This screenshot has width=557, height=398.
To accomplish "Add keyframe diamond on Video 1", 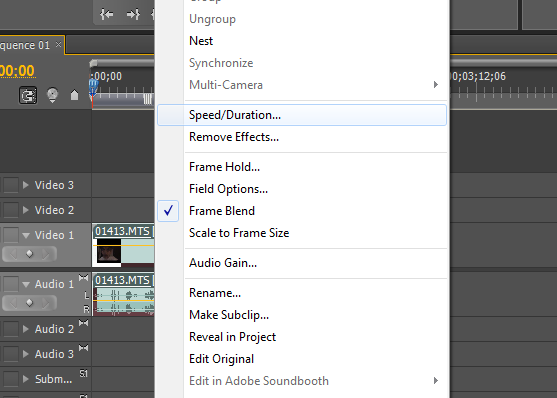I will pos(29,254).
